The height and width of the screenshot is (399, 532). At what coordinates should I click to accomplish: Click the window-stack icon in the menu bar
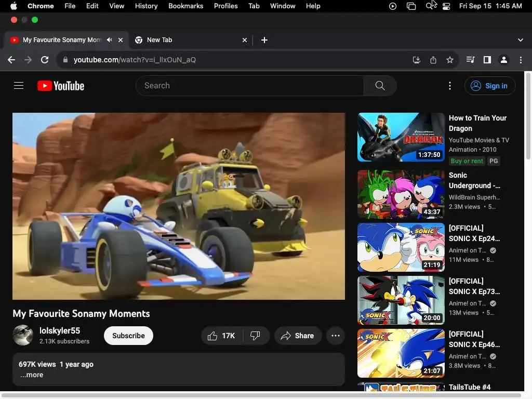tap(411, 6)
